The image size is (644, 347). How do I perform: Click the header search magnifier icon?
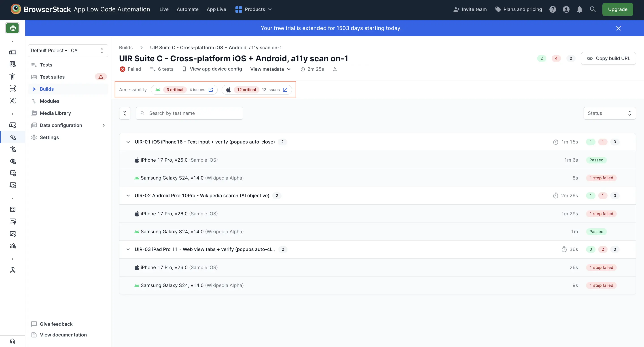pyautogui.click(x=593, y=9)
